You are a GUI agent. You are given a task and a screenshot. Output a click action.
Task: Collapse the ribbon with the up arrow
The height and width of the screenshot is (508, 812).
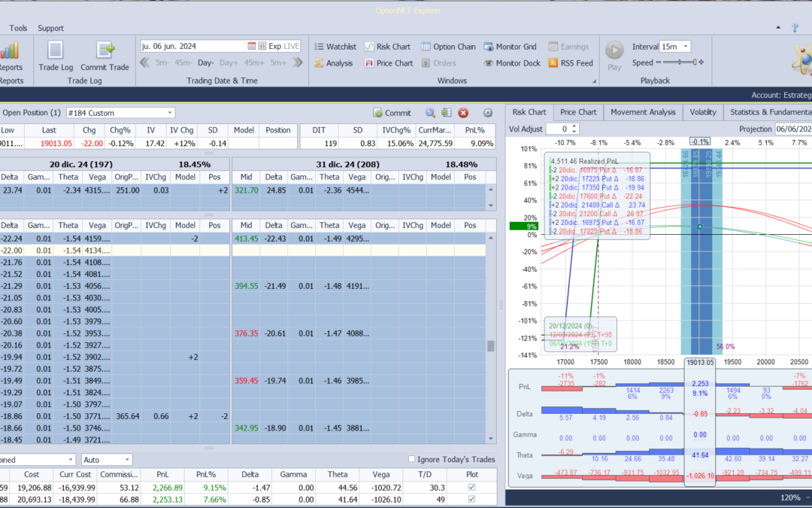[x=778, y=28]
